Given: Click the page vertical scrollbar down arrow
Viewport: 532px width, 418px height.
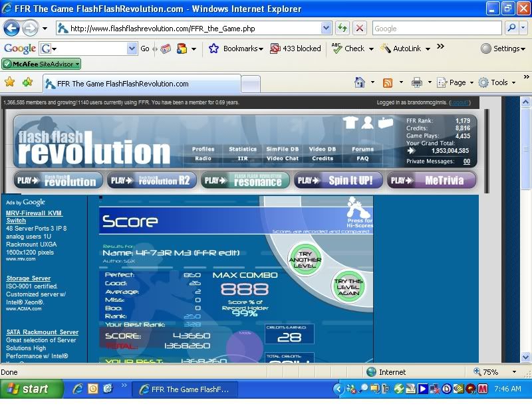Looking at the screenshot, I should (x=525, y=356).
